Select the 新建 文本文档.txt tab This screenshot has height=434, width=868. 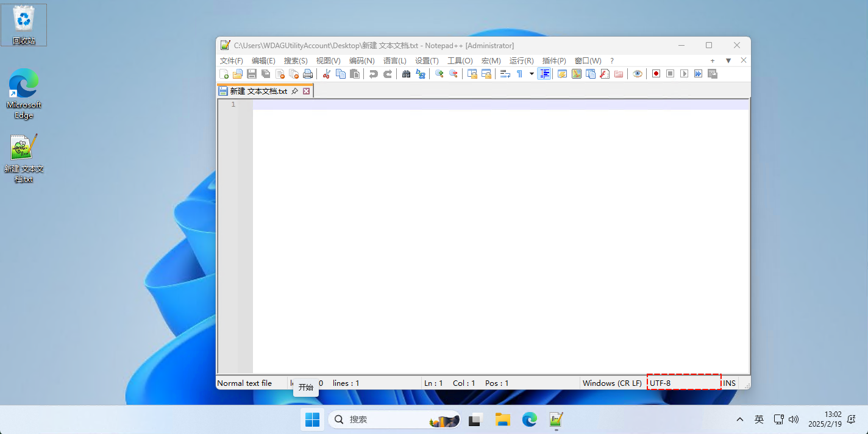259,90
